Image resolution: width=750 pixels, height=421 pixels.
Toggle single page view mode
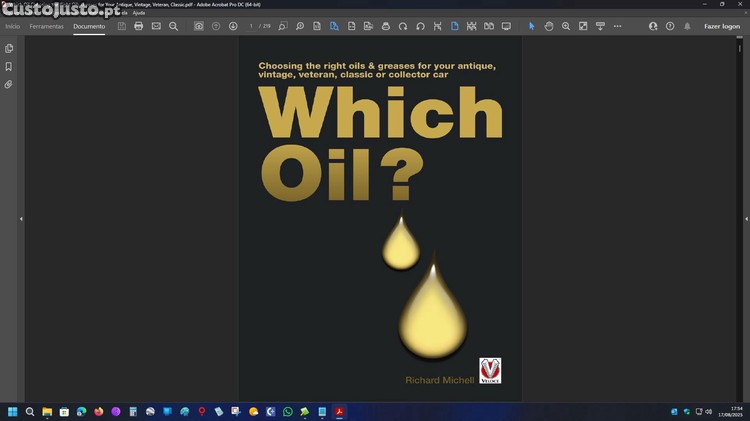(454, 26)
